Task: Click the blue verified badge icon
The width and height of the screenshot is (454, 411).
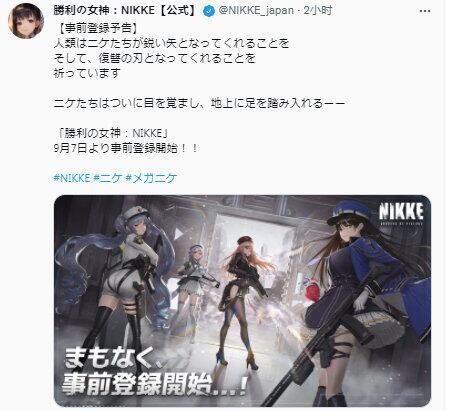Action: 209,12
